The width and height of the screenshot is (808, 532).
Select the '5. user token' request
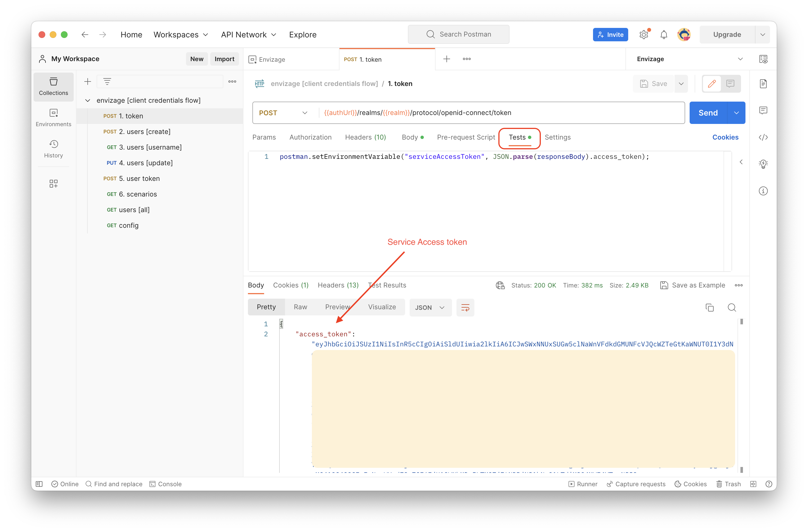(160, 179)
